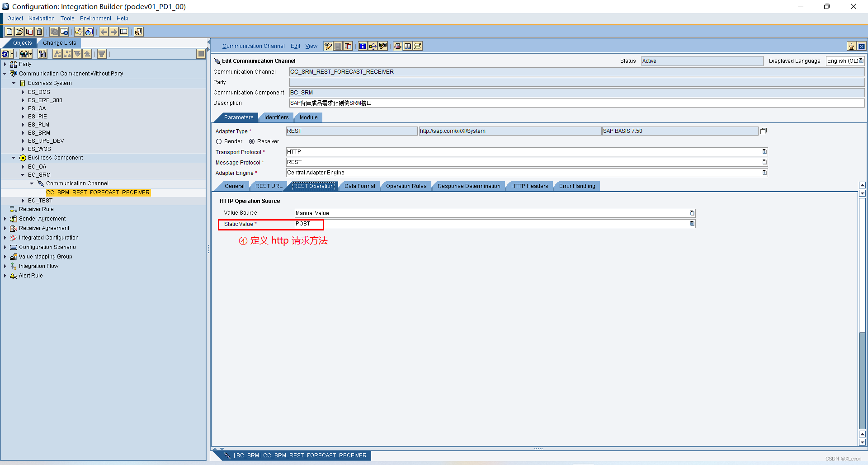Viewport: 868px width, 465px height.
Task: Collapse the Business Component node
Action: tap(14, 158)
